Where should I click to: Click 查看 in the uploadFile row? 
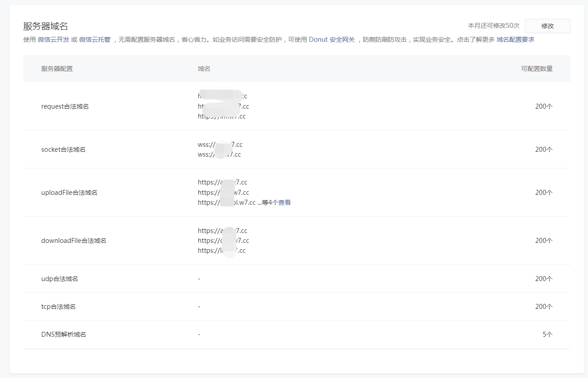point(284,202)
